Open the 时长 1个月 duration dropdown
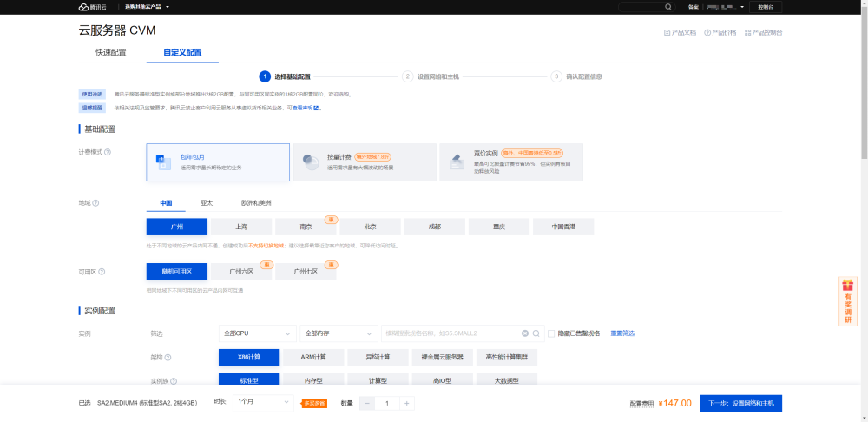The image size is (868, 422). 263,403
